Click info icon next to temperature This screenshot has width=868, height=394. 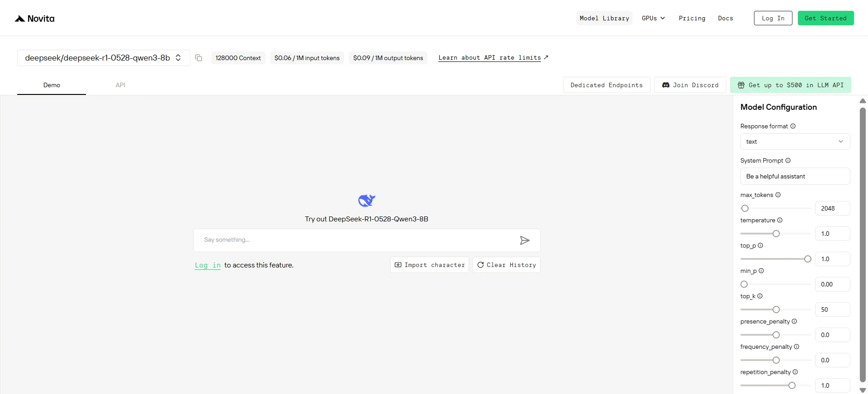(x=780, y=220)
